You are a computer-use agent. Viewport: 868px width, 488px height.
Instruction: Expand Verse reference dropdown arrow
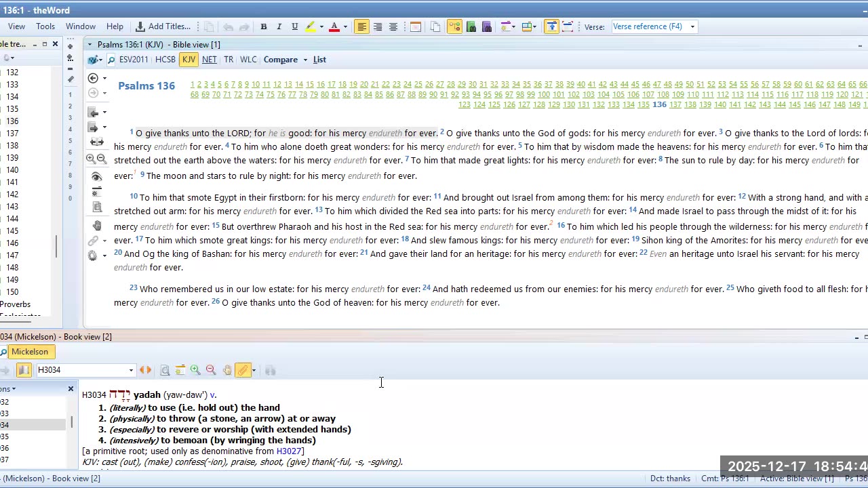point(692,27)
